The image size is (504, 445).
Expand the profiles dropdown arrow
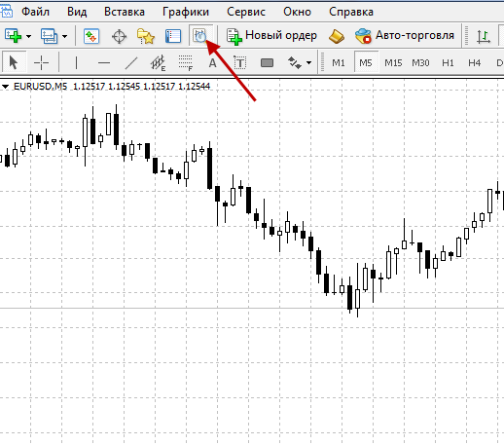(64, 36)
